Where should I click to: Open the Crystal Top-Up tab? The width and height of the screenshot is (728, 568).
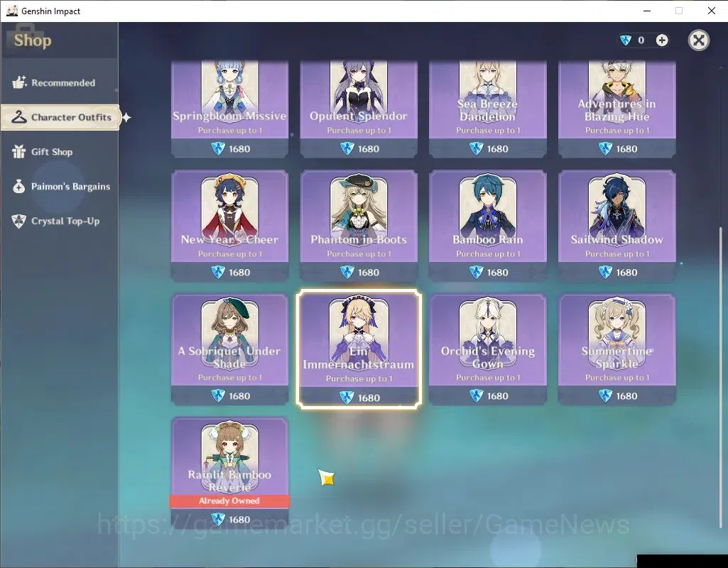[60, 221]
